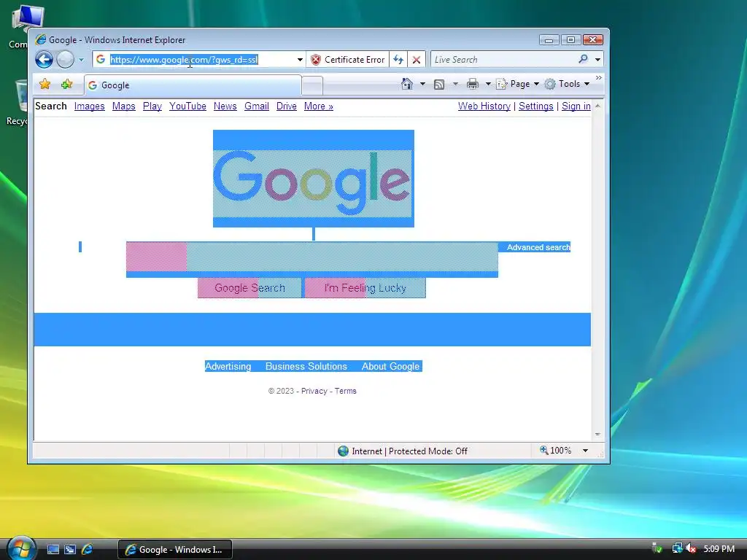The height and width of the screenshot is (560, 747).
Task: Open Favorites Center star icon
Action: tap(44, 85)
